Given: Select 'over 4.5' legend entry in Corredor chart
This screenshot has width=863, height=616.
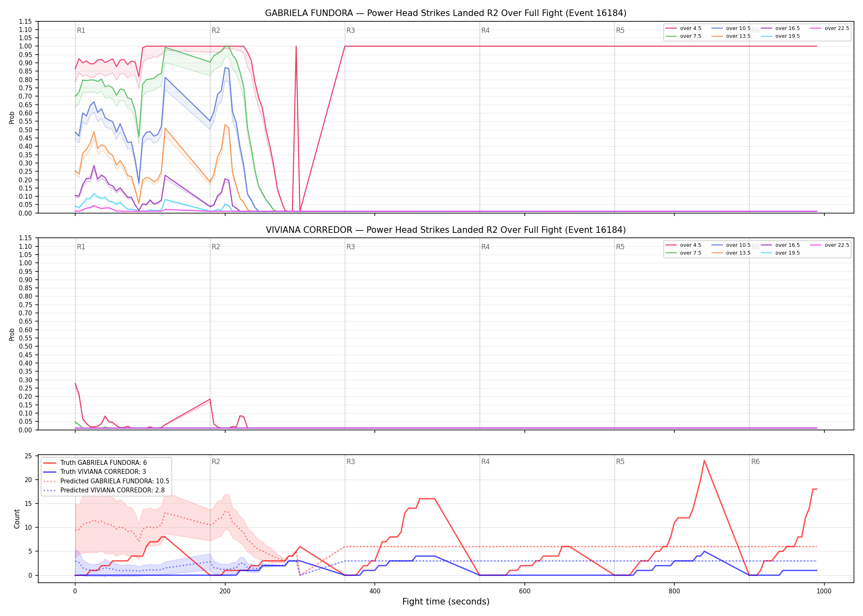Looking at the screenshot, I should click(x=683, y=245).
